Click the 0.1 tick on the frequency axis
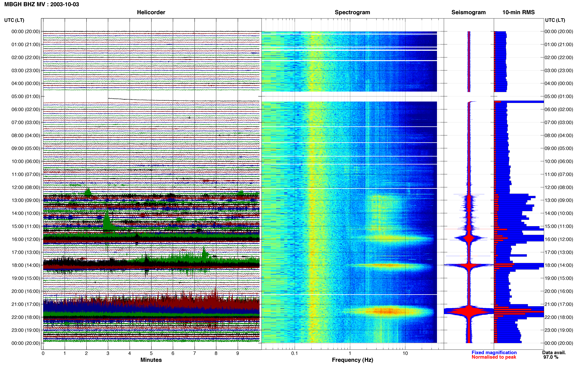Image resolution: width=588 pixels, height=368 pixels. (x=295, y=353)
